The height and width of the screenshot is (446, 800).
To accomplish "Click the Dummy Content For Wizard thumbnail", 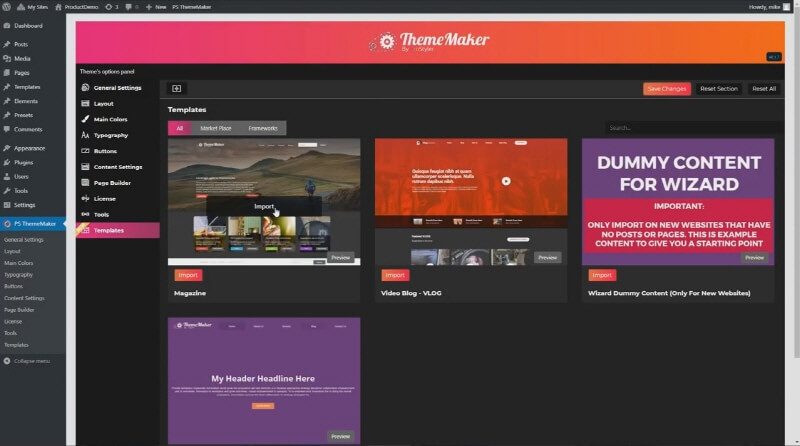I will click(x=678, y=202).
